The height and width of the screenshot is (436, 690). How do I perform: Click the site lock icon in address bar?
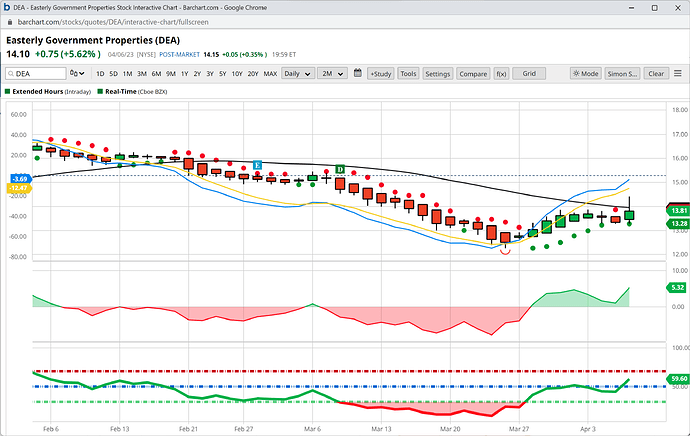click(10, 22)
